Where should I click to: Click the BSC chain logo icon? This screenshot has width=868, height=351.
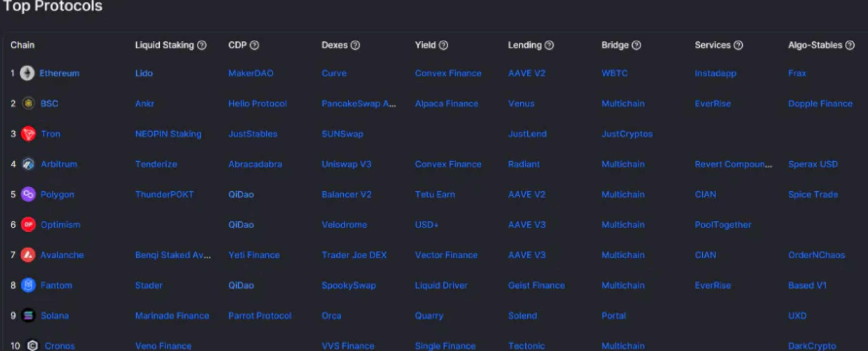pyautogui.click(x=28, y=103)
